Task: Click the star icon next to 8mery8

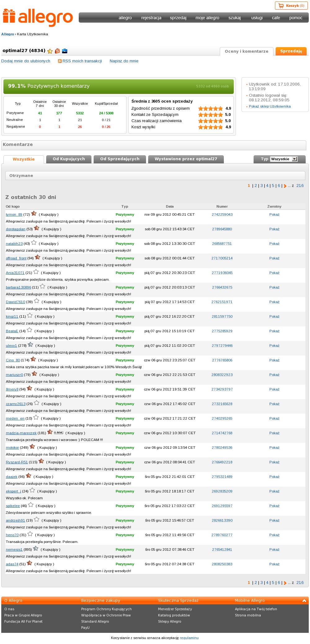Action: (30, 388)
